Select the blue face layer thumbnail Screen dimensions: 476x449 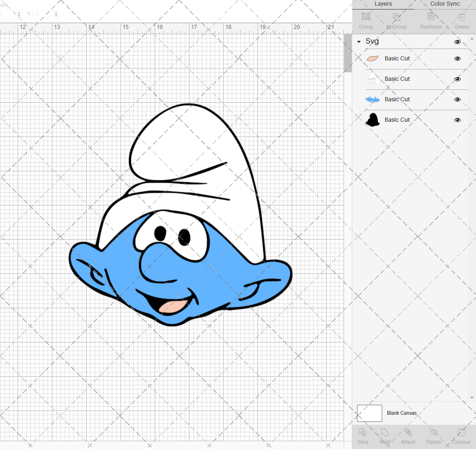[373, 99]
